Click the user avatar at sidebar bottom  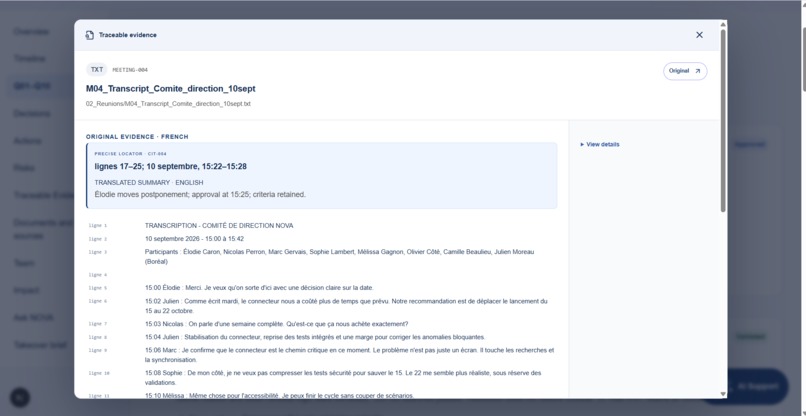(x=20, y=397)
